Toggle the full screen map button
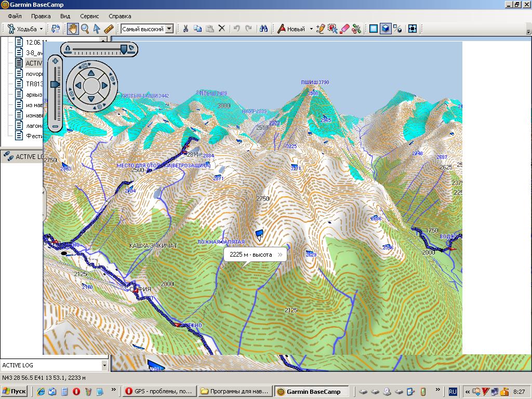The image size is (532, 399). [x=413, y=29]
